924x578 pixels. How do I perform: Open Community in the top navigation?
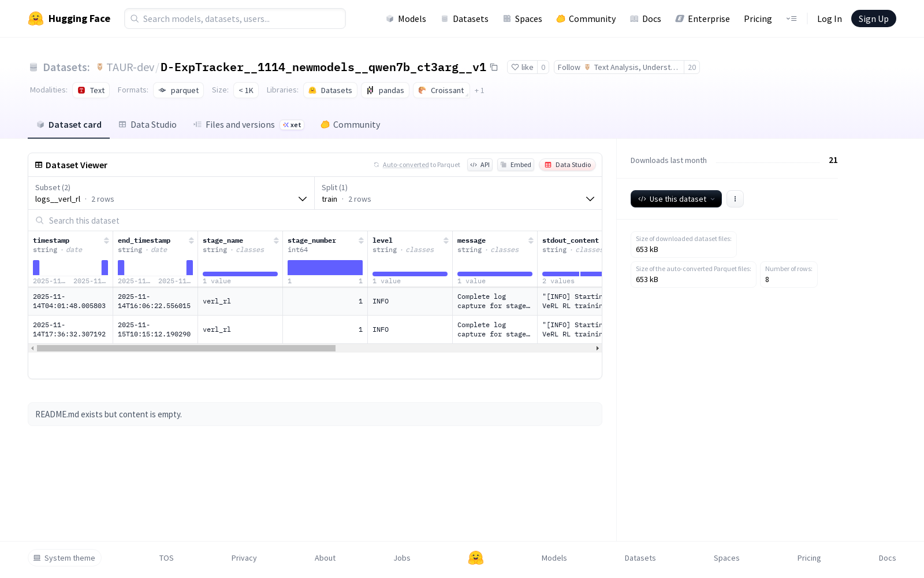[x=586, y=18]
